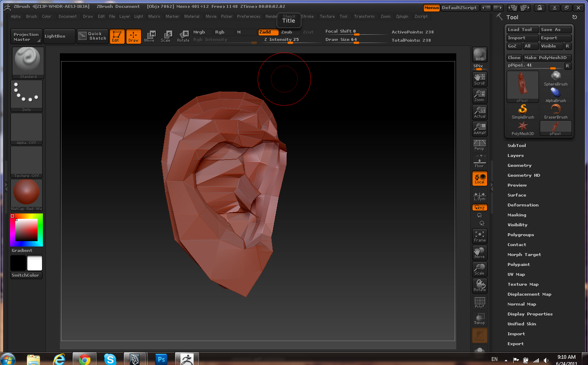Select the MatCap Red Wax material
Screen dimensions: 588x365
point(26,193)
